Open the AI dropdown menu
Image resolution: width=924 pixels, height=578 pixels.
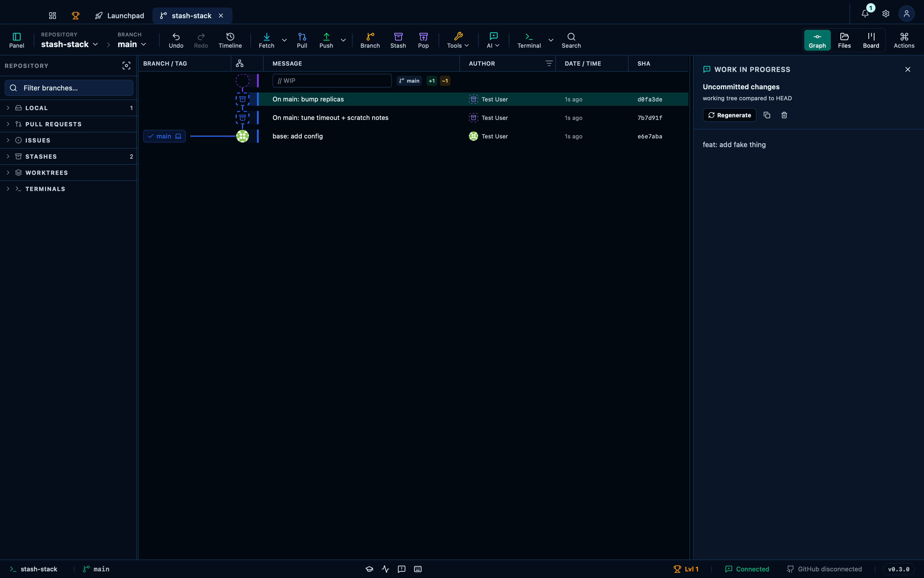pos(493,40)
